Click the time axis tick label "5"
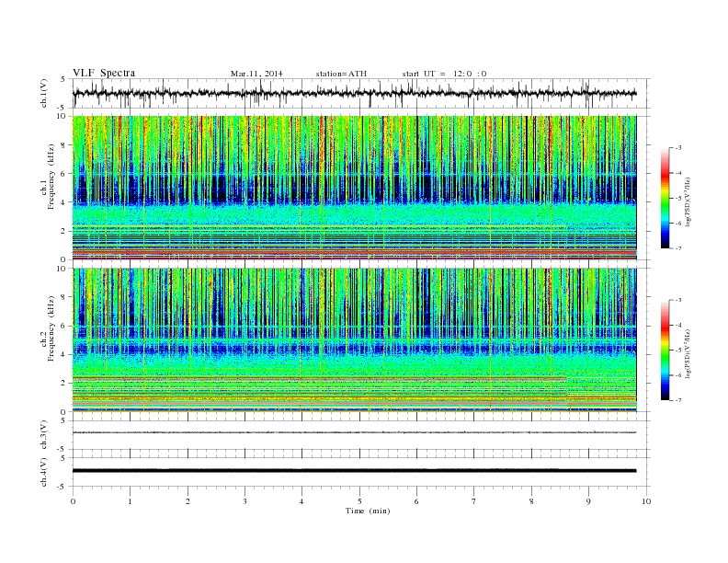 pyautogui.click(x=359, y=501)
